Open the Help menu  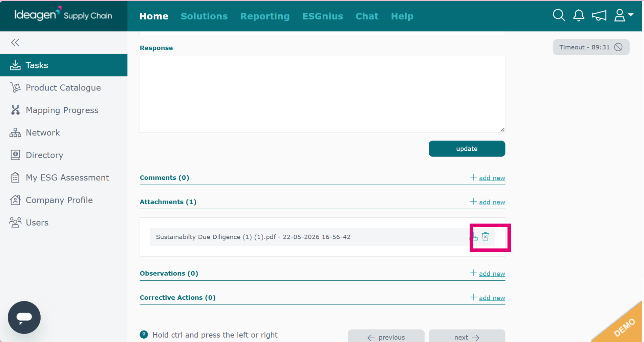[402, 16]
